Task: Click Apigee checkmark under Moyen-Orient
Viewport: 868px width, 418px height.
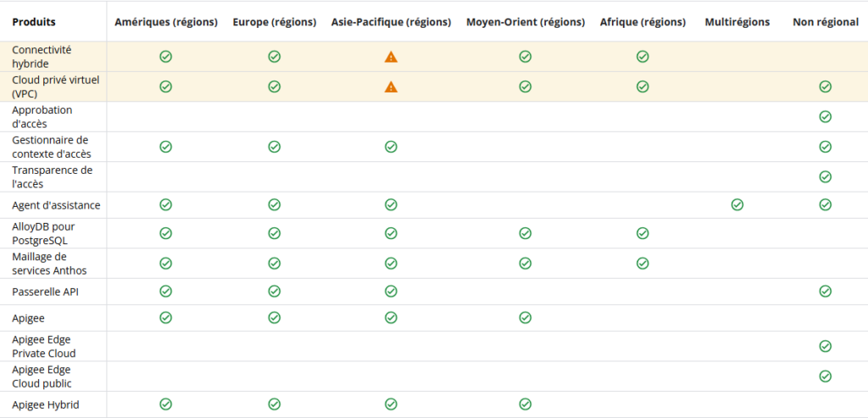Action: [526, 318]
